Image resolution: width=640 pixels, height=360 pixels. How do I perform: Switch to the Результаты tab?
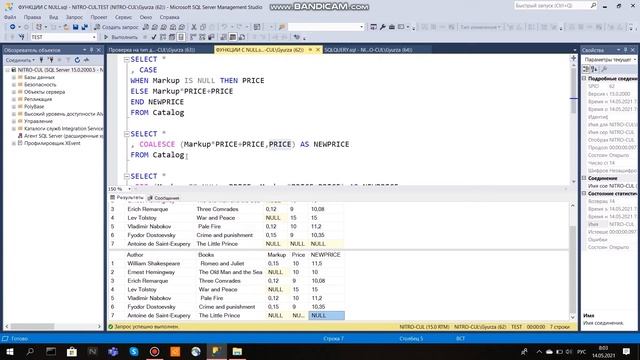[127, 198]
